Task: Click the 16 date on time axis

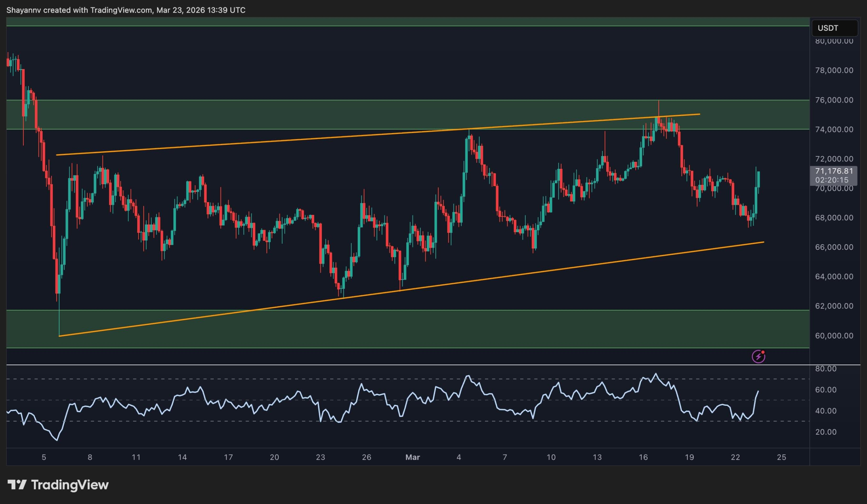Action: coord(643,457)
